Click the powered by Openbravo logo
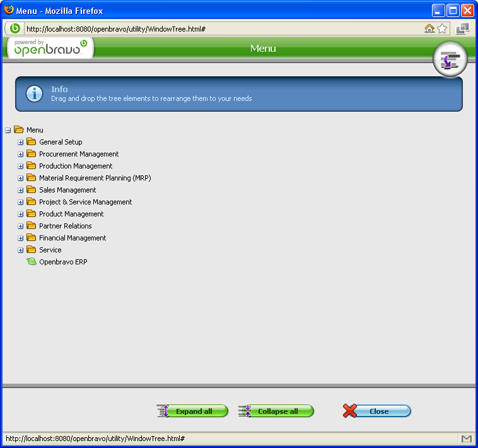 [50, 48]
